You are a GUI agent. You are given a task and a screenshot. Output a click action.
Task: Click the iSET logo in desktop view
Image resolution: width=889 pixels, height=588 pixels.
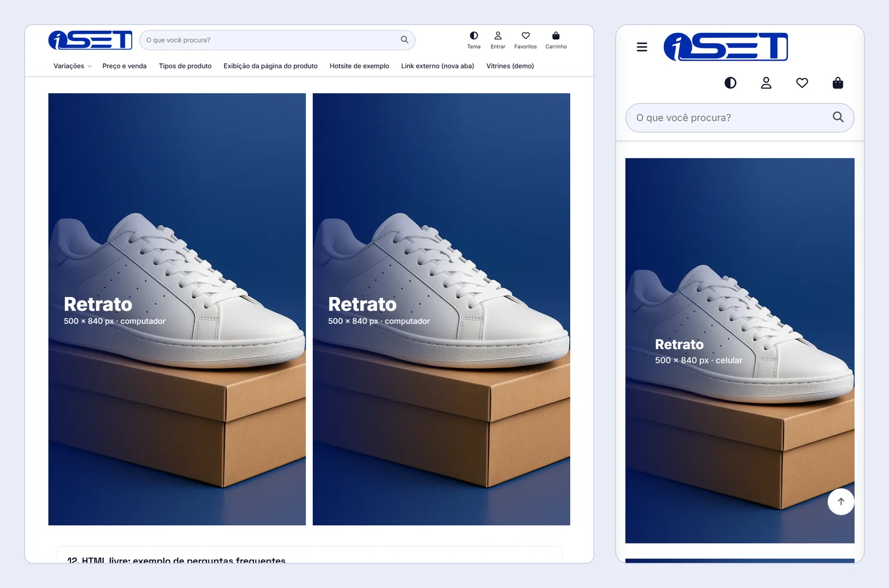click(x=91, y=40)
